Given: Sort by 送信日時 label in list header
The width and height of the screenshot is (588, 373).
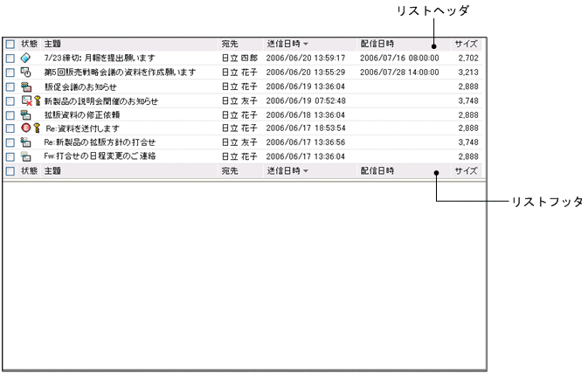Looking at the screenshot, I should tap(284, 44).
